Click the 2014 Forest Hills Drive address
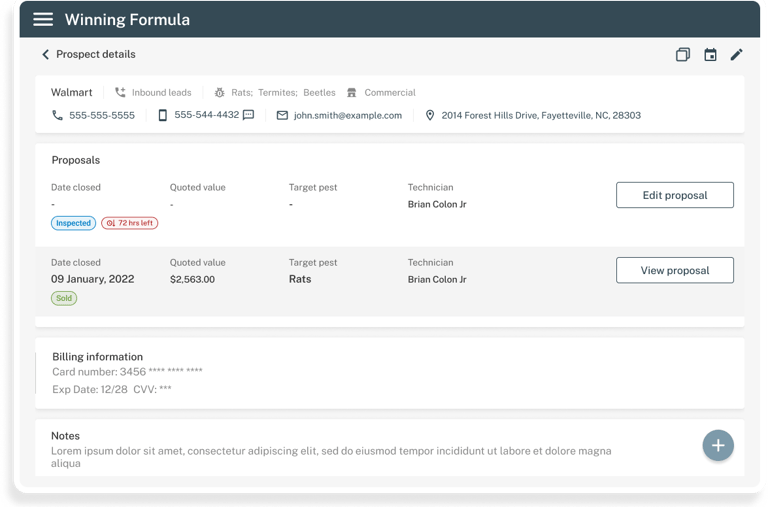768x507 pixels. pyautogui.click(x=541, y=116)
